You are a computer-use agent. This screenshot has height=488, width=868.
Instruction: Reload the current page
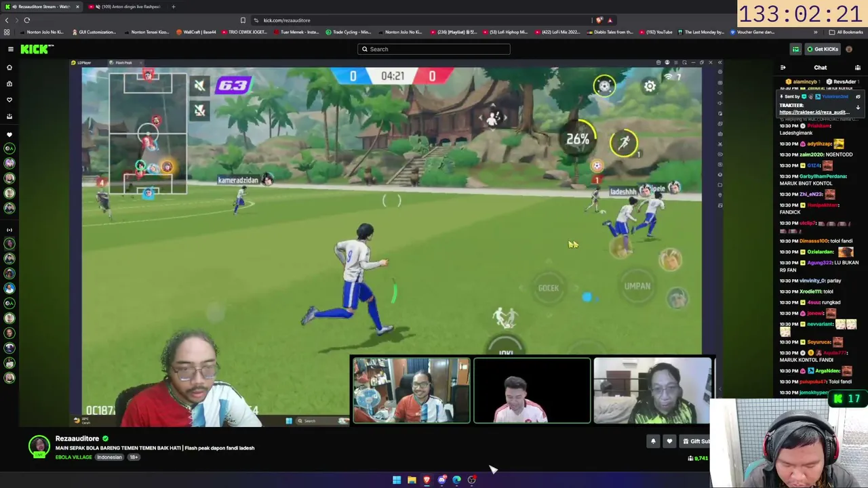[27, 20]
